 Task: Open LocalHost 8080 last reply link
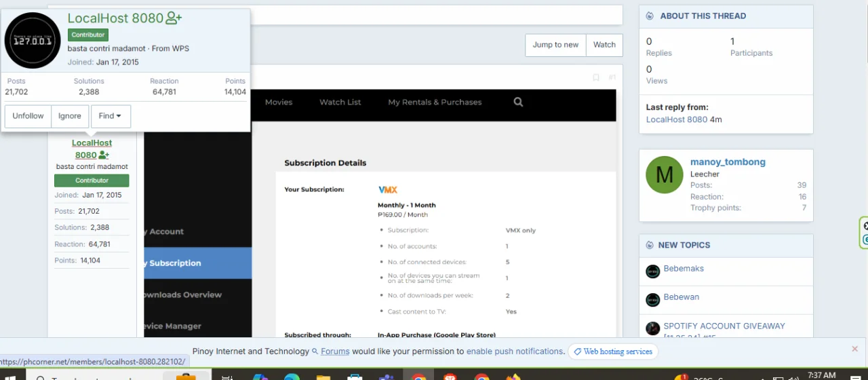[x=677, y=119]
